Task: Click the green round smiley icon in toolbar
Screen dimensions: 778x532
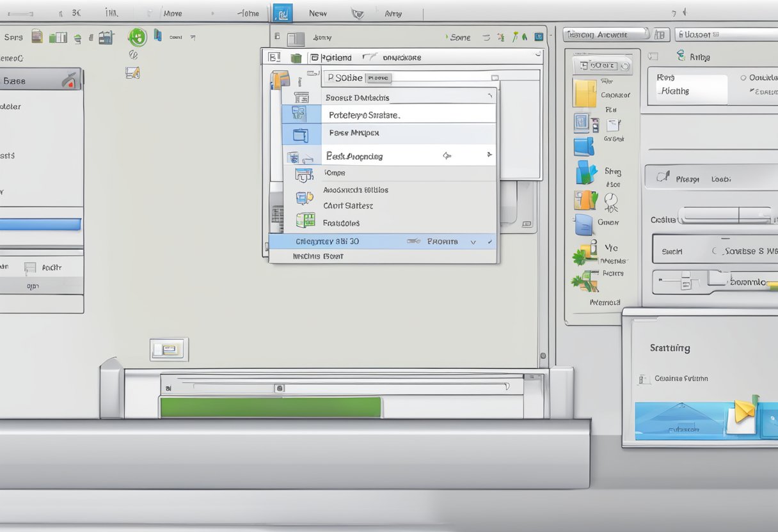Action: (x=137, y=37)
